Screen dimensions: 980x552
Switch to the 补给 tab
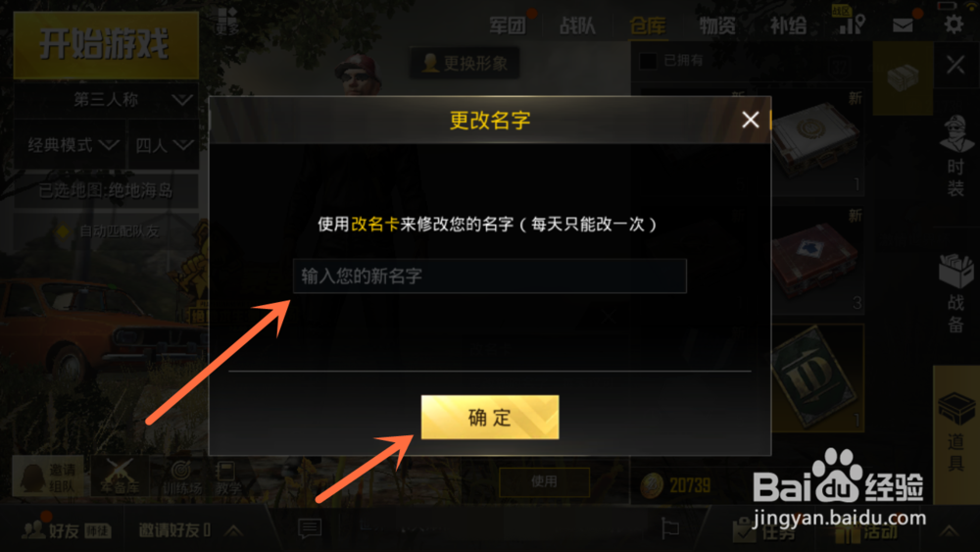tap(788, 25)
